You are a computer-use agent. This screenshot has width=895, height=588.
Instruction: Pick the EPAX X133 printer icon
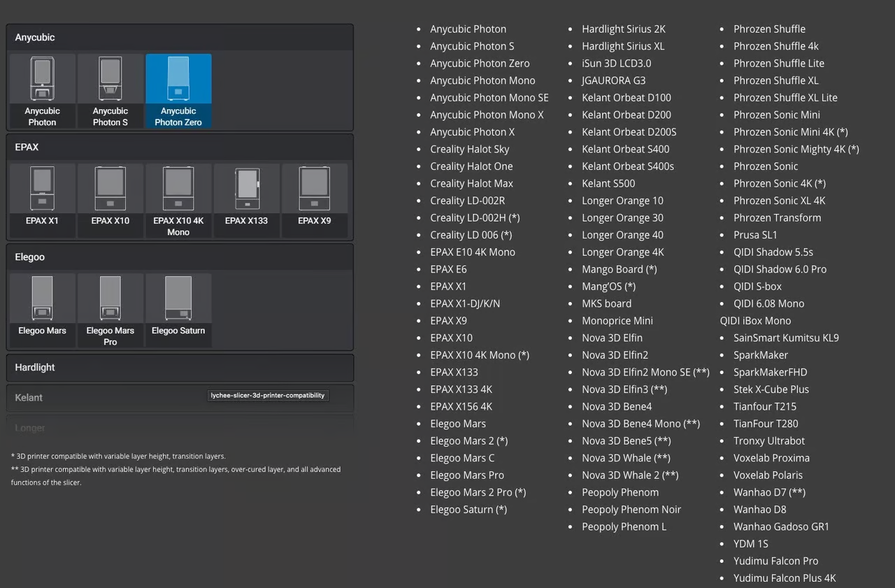[246, 200]
